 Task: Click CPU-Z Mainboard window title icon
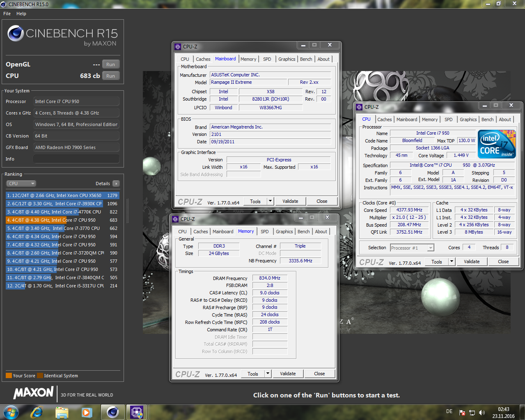point(178,46)
